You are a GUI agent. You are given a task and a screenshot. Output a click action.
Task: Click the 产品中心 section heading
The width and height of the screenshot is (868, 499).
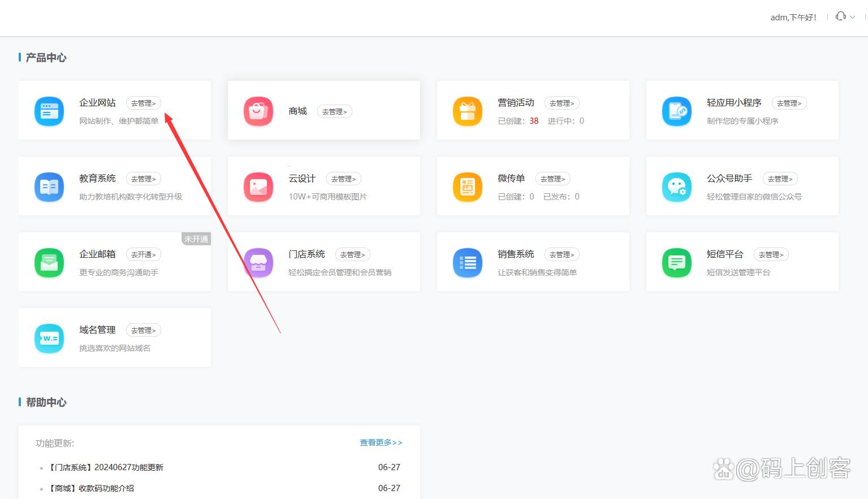click(x=46, y=58)
